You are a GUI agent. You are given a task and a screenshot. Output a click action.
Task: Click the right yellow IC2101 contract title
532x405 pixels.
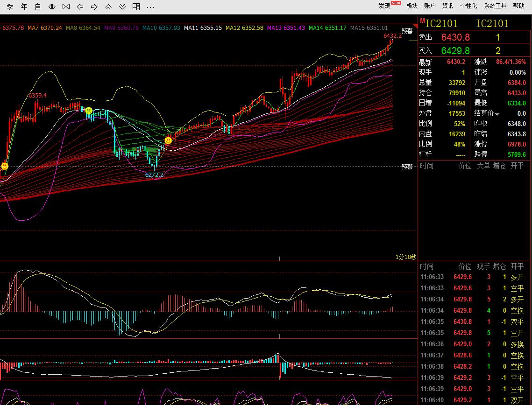pos(492,23)
